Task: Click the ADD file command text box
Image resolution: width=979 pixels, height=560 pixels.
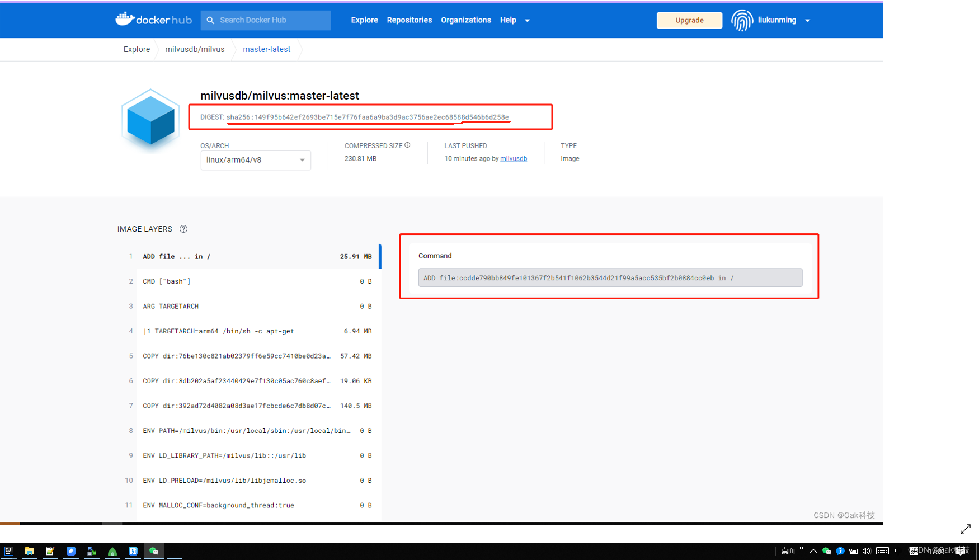Action: pos(610,278)
